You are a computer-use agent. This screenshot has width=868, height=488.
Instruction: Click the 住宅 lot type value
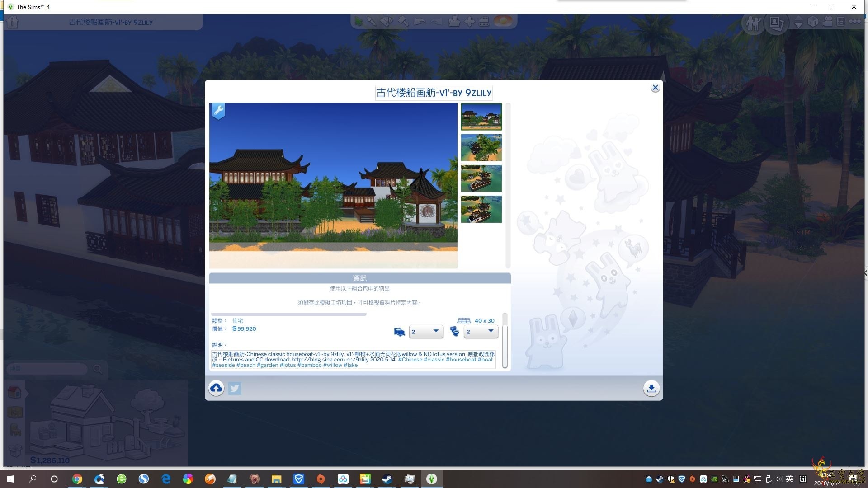238,320
